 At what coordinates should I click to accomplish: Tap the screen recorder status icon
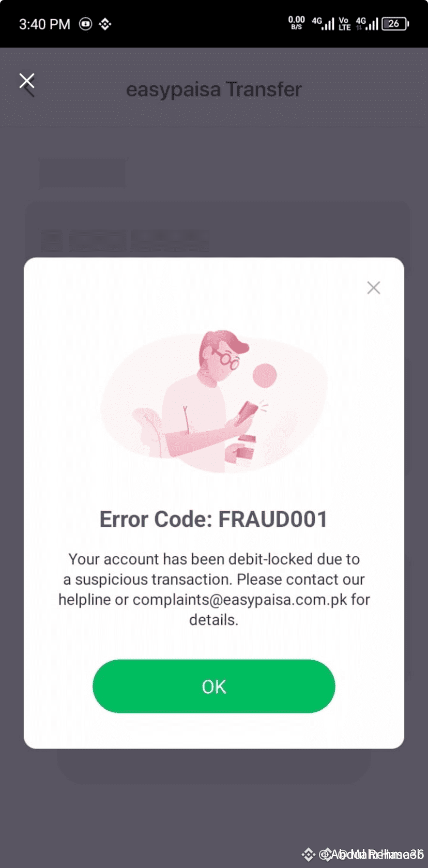[x=85, y=24]
